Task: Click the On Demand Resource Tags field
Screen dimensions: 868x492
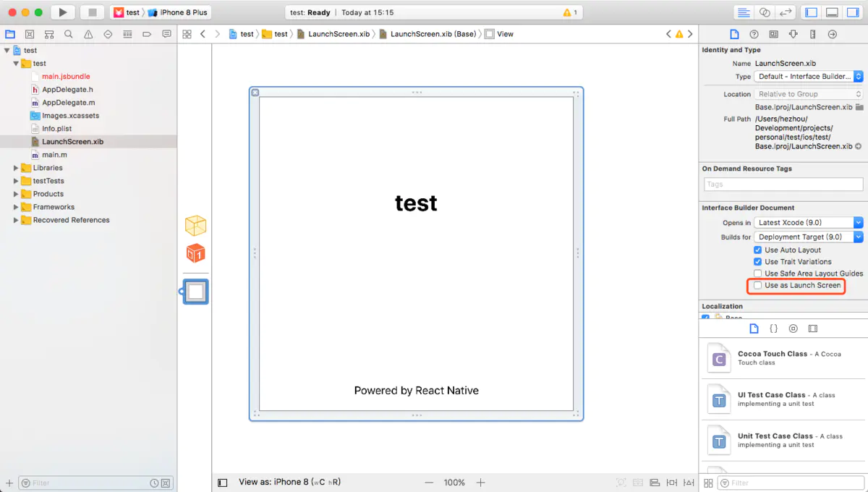Action: pyautogui.click(x=783, y=184)
